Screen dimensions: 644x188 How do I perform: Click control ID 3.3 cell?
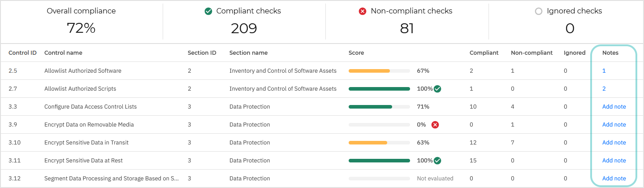pyautogui.click(x=12, y=107)
